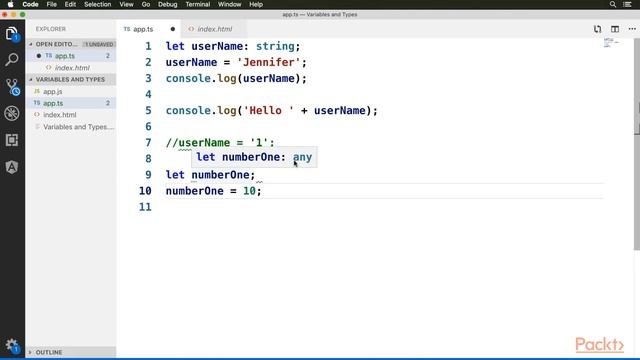The height and width of the screenshot is (360, 640).
Task: Switch to the app.ts editor tab
Action: pyautogui.click(x=143, y=29)
